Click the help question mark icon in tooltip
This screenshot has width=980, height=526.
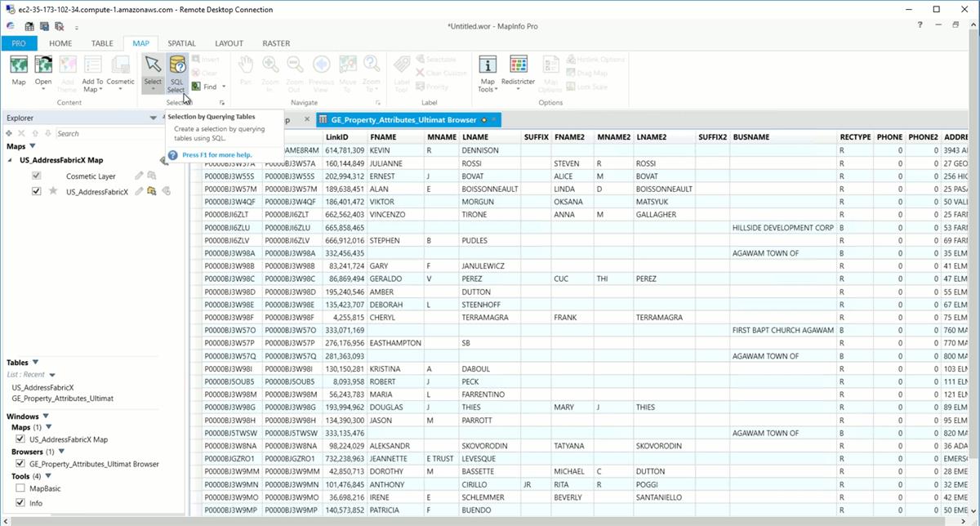pyautogui.click(x=173, y=154)
